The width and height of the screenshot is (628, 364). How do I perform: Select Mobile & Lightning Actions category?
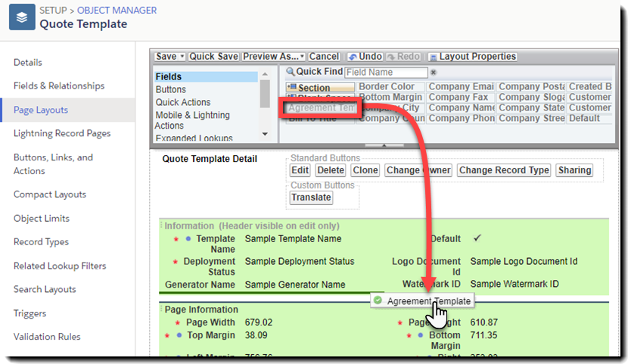click(x=192, y=120)
